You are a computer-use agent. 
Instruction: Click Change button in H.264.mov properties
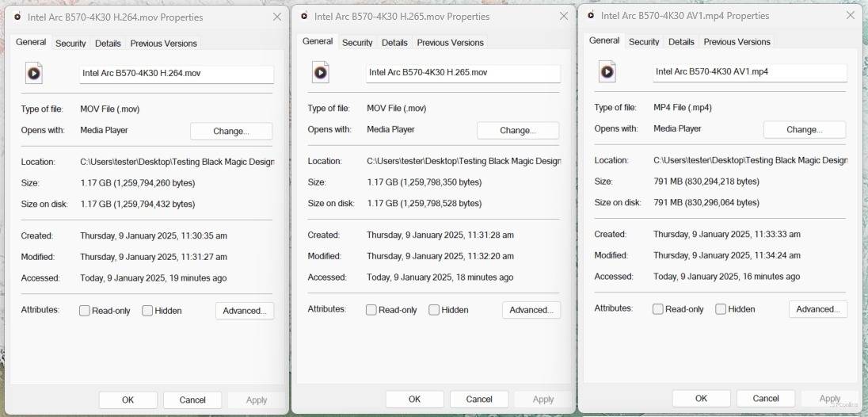(x=231, y=132)
